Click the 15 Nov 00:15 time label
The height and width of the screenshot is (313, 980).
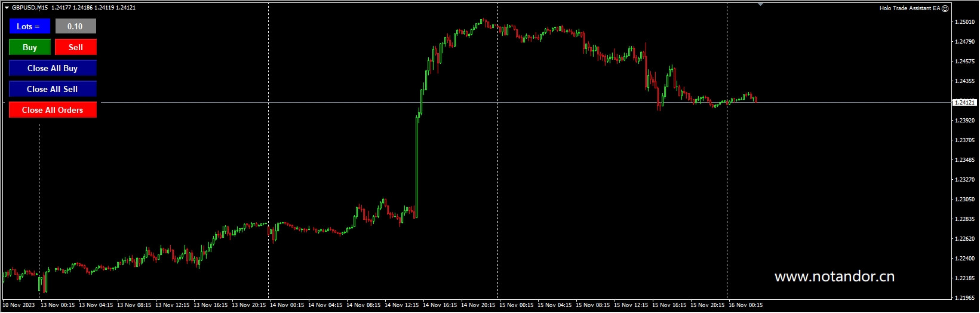coord(517,305)
